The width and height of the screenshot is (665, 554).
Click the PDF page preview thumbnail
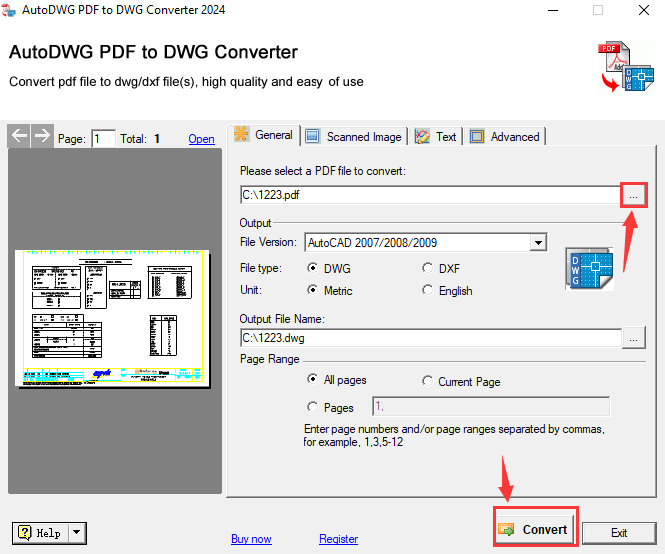[114, 318]
